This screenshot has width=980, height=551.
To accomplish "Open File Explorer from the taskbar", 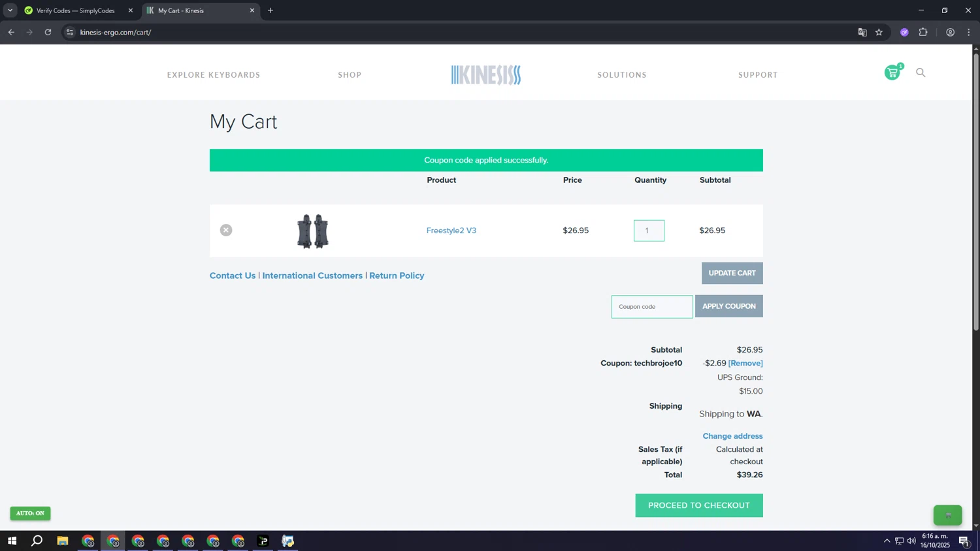I will (x=63, y=541).
